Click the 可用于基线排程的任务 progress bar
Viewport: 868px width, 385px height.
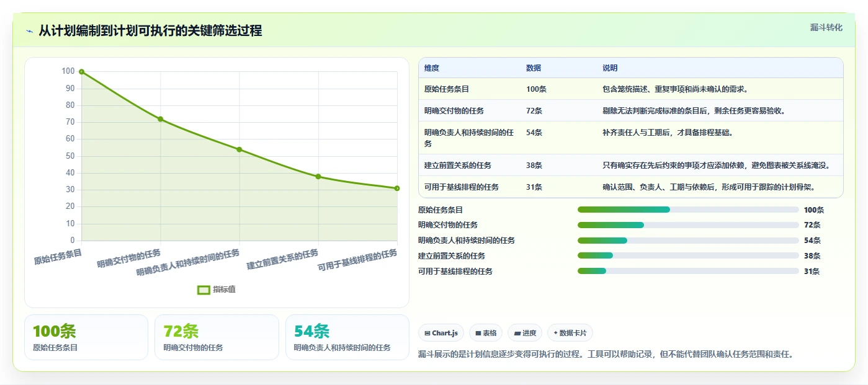[688, 271]
